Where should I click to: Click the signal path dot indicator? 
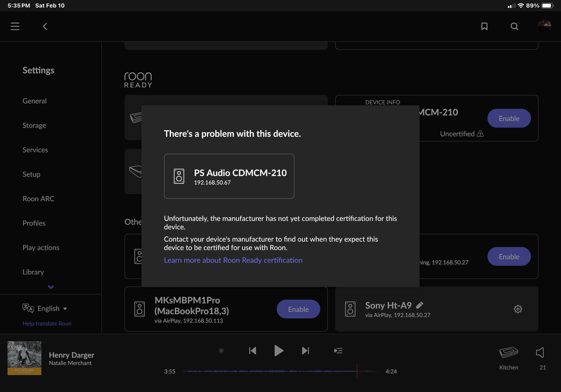pyautogui.click(x=221, y=351)
